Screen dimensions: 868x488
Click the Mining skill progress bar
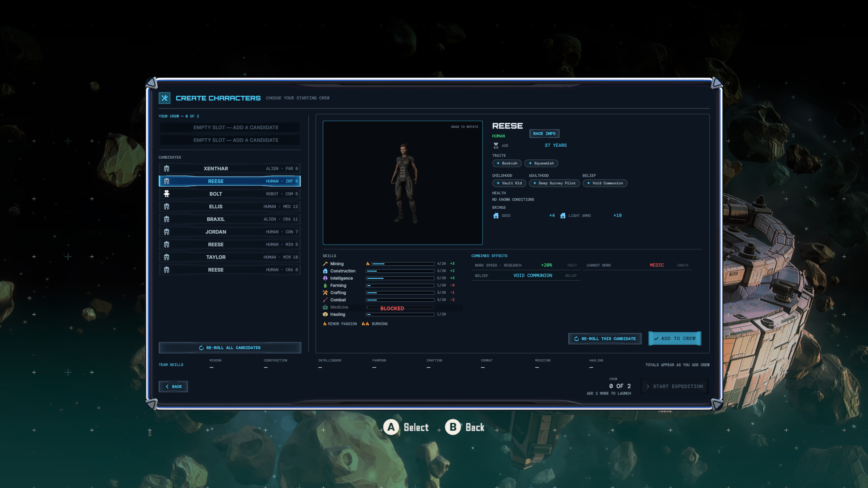[403, 264]
